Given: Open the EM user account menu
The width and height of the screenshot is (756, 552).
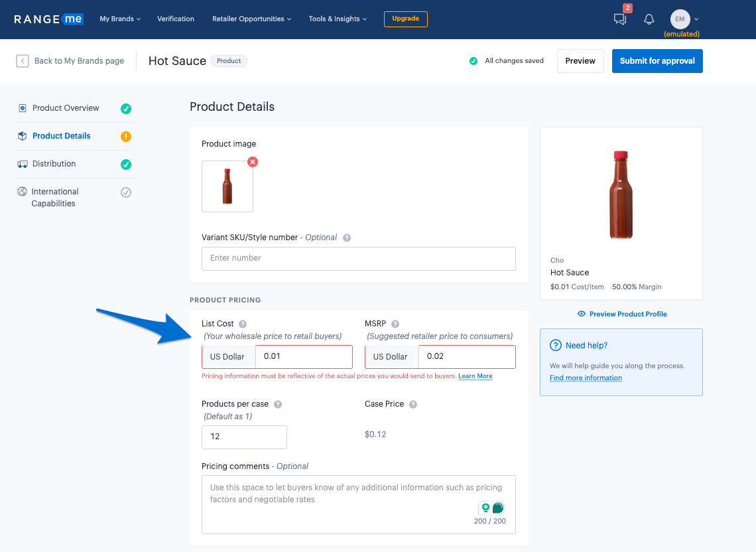Looking at the screenshot, I should point(684,19).
